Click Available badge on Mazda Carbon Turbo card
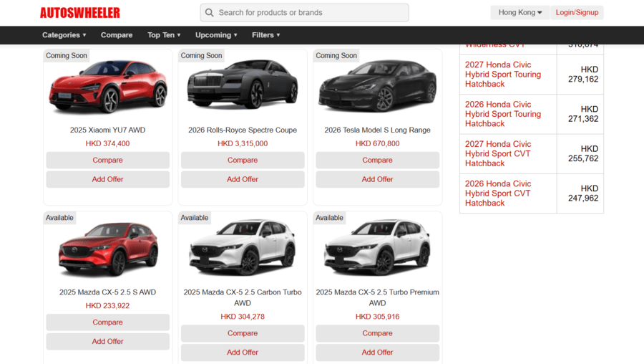This screenshot has height=364, width=644. [194, 218]
